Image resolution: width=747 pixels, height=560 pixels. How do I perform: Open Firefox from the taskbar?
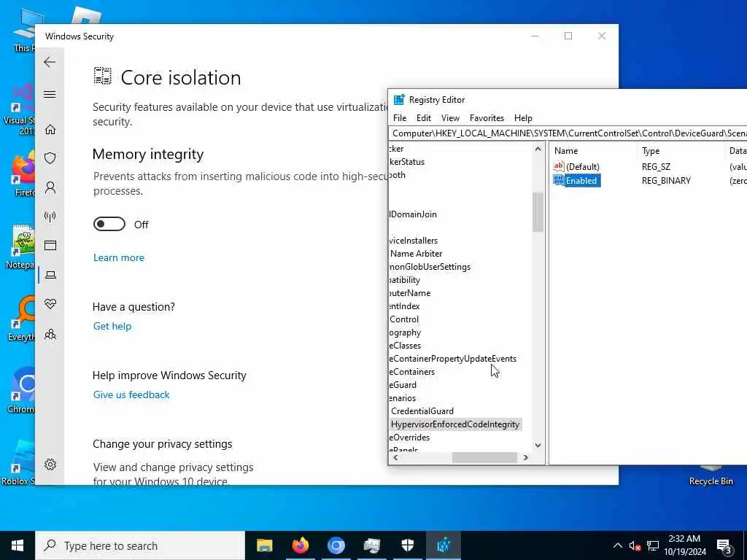click(x=300, y=545)
